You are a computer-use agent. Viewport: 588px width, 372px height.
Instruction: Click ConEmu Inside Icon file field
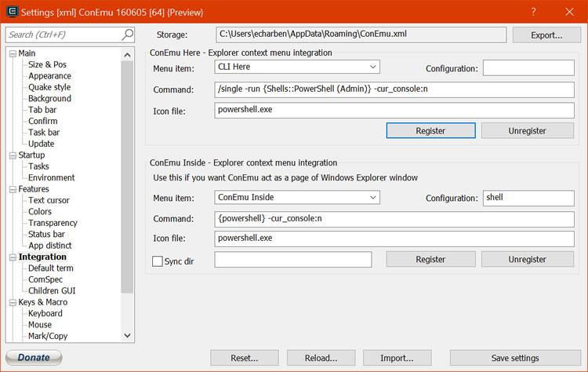click(x=394, y=239)
